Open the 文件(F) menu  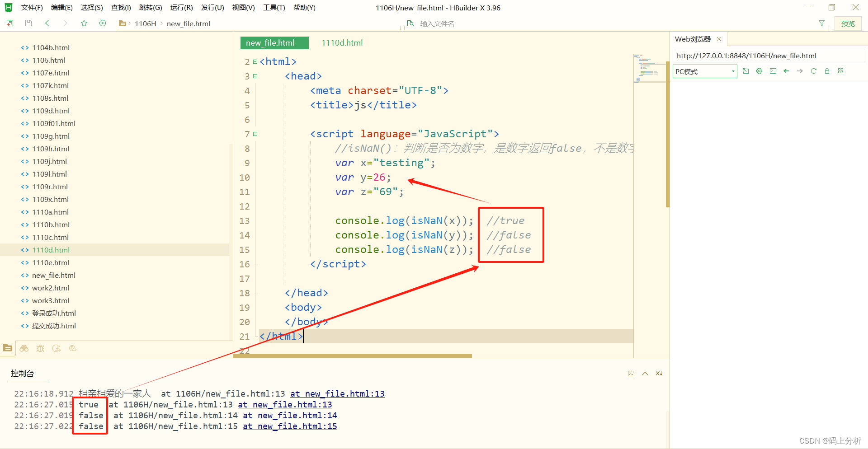pyautogui.click(x=32, y=8)
